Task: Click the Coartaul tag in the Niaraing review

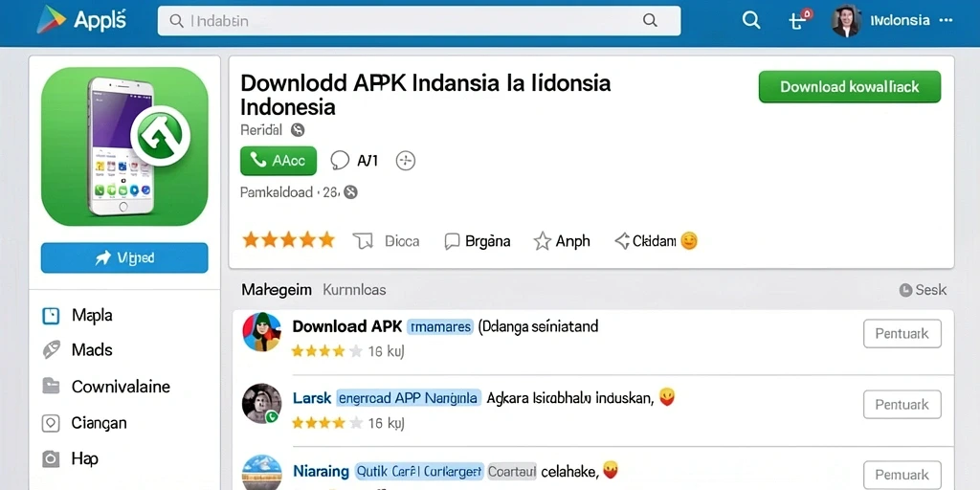Action: (x=511, y=470)
